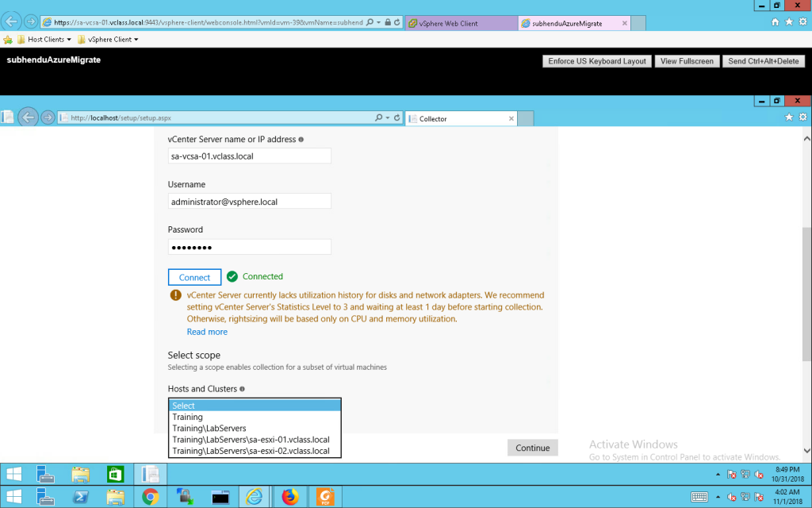Focus the Password input field
The image size is (812, 508).
(250, 248)
